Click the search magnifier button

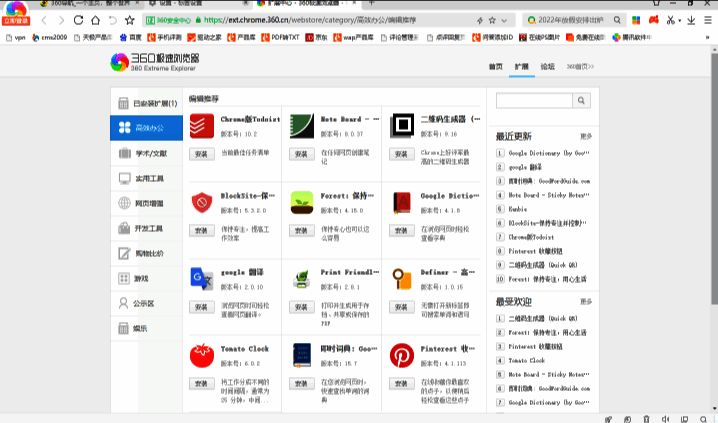(x=581, y=100)
